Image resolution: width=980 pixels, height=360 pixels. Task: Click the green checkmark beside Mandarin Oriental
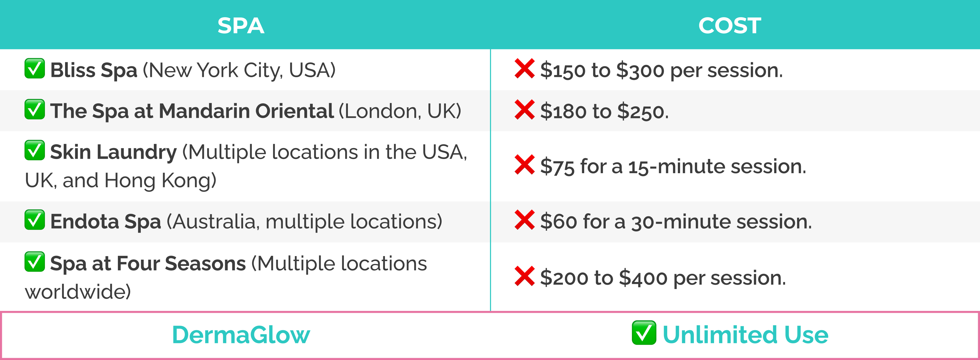[35, 109]
